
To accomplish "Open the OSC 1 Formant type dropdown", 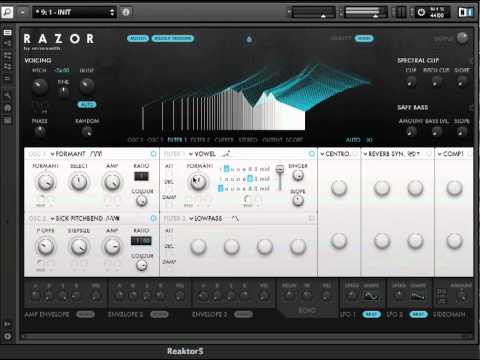I will (x=68, y=154).
